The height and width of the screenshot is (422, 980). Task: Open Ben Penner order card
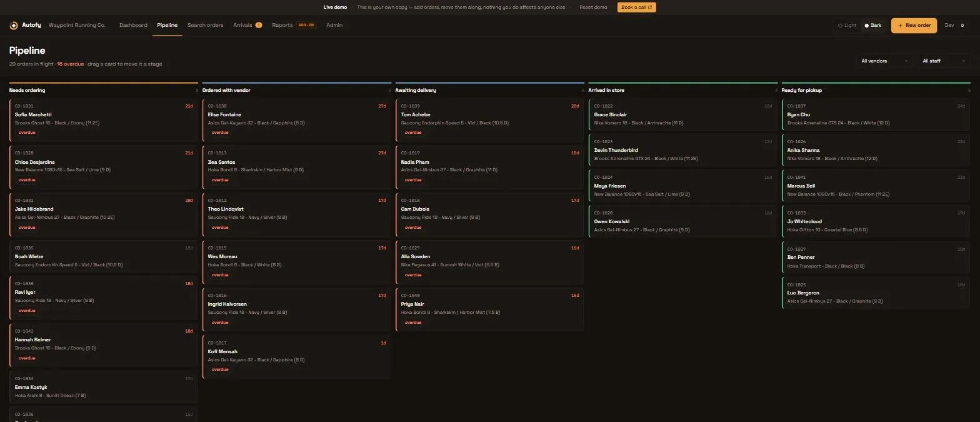point(876,256)
